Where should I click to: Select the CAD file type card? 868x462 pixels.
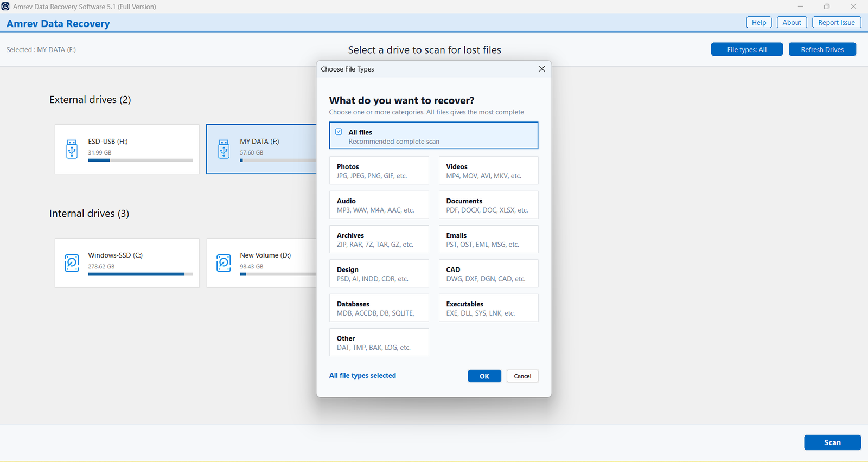(488, 273)
